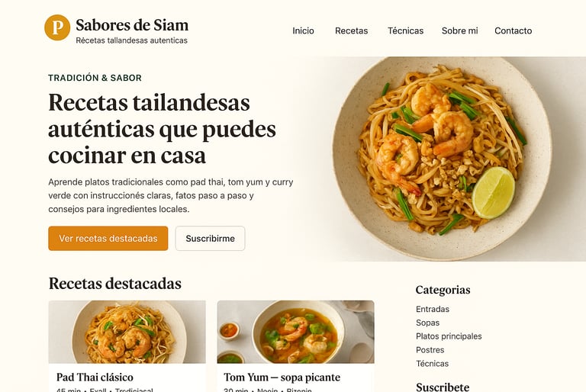Open the Pad Thai clásico card thumbnail

(x=127, y=332)
